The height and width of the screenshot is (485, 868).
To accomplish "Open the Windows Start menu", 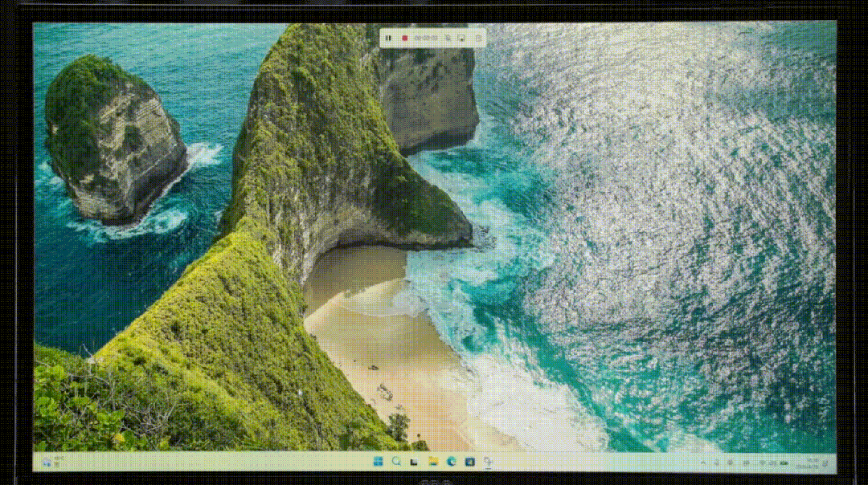I will coord(378,461).
